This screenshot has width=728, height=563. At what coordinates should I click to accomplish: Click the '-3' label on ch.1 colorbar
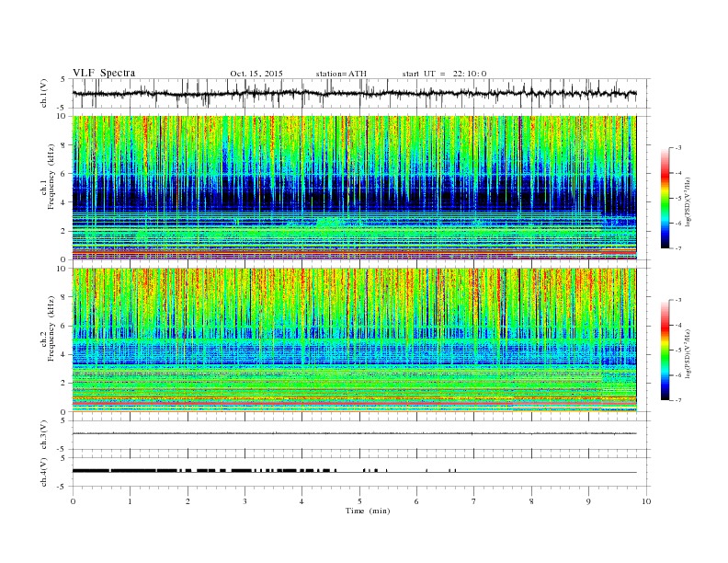[678, 148]
